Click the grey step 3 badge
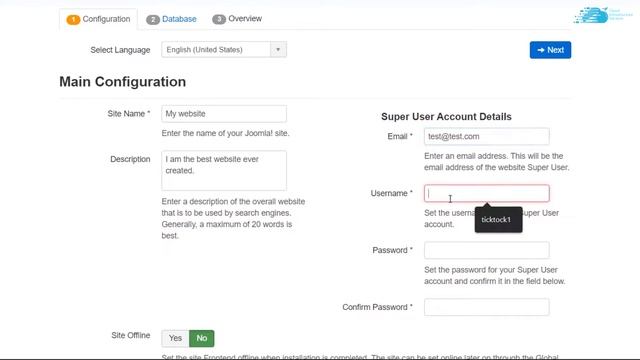This screenshot has width=640, height=360. [219, 19]
